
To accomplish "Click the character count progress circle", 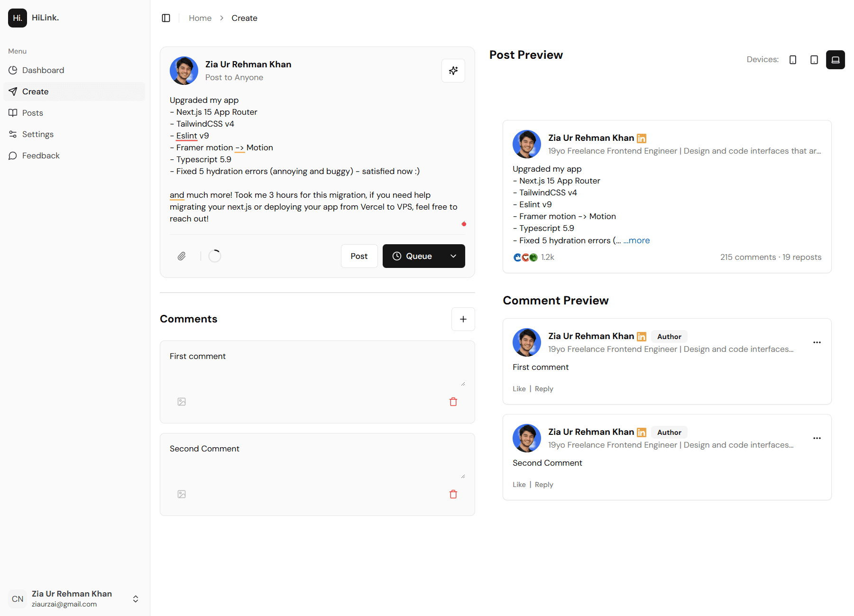I will point(215,256).
